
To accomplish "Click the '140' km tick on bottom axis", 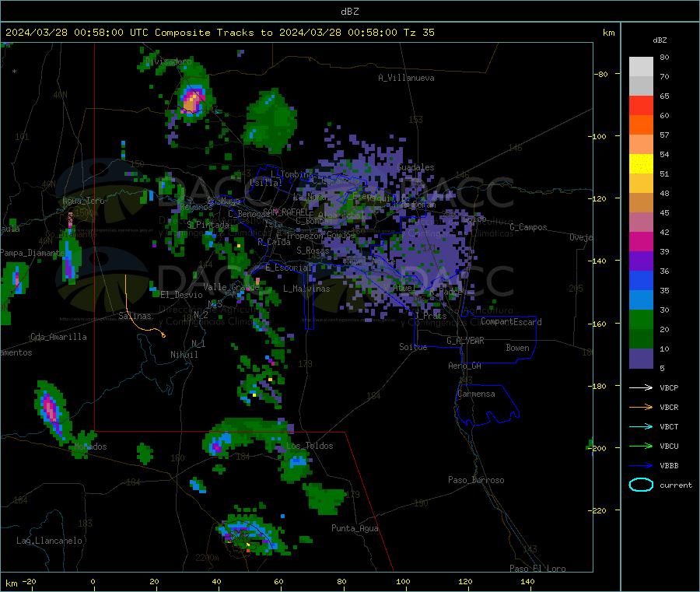I will coord(527,581).
